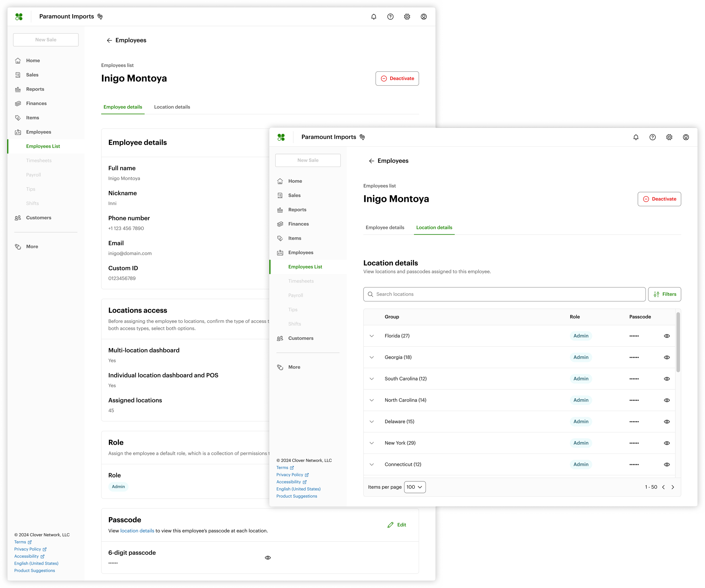
Task: Expand the Georgia (18) group row
Action: [372, 358]
